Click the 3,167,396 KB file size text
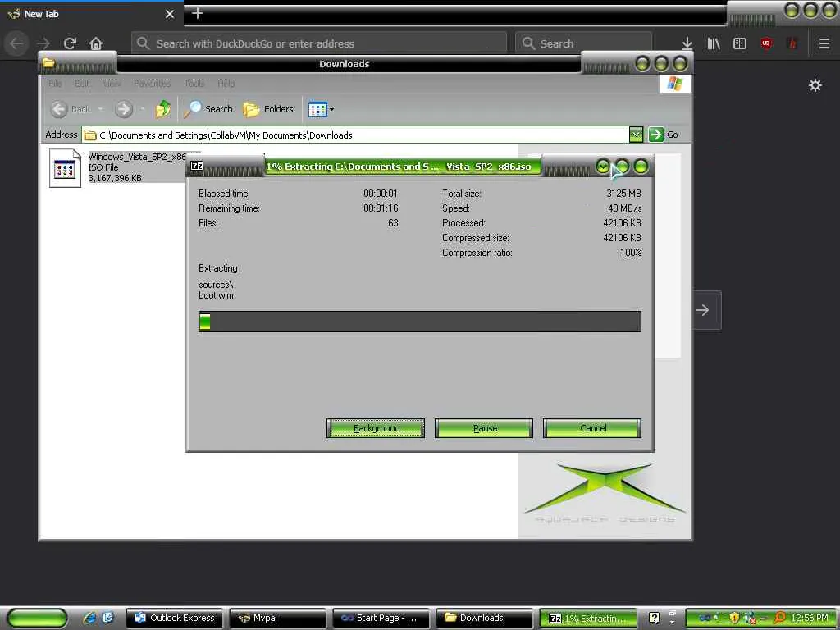840x630 pixels. 115,178
